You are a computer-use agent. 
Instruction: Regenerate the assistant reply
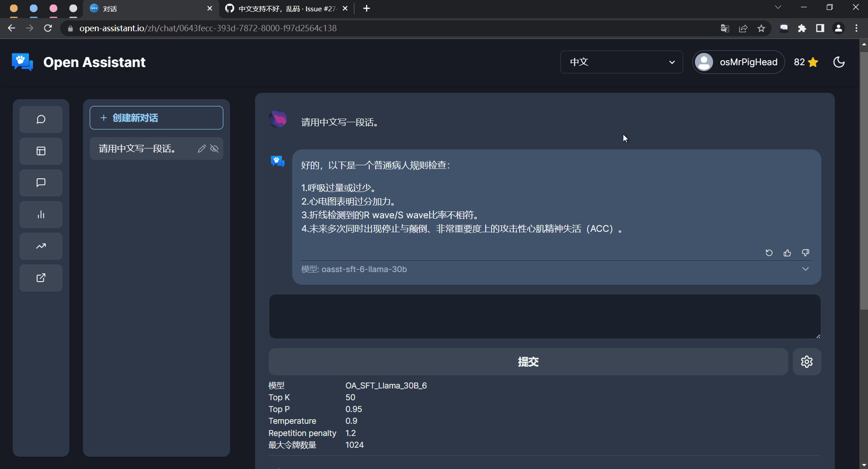769,253
